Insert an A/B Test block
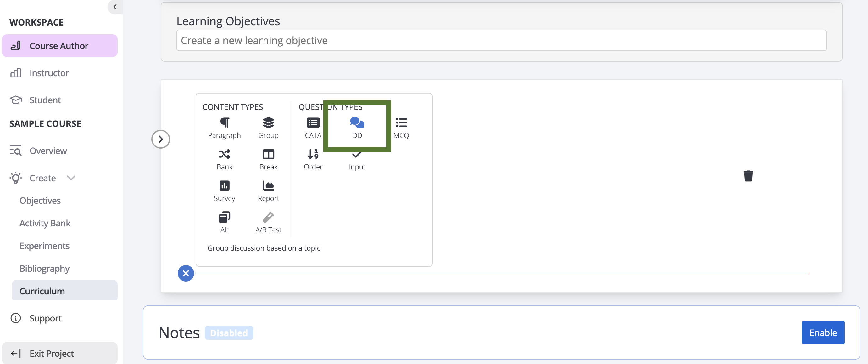The image size is (868, 364). 268,222
